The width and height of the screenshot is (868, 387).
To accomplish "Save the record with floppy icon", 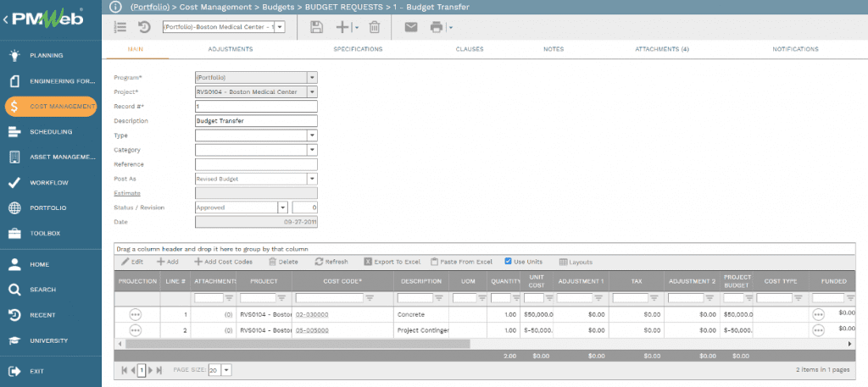I will pos(316,27).
